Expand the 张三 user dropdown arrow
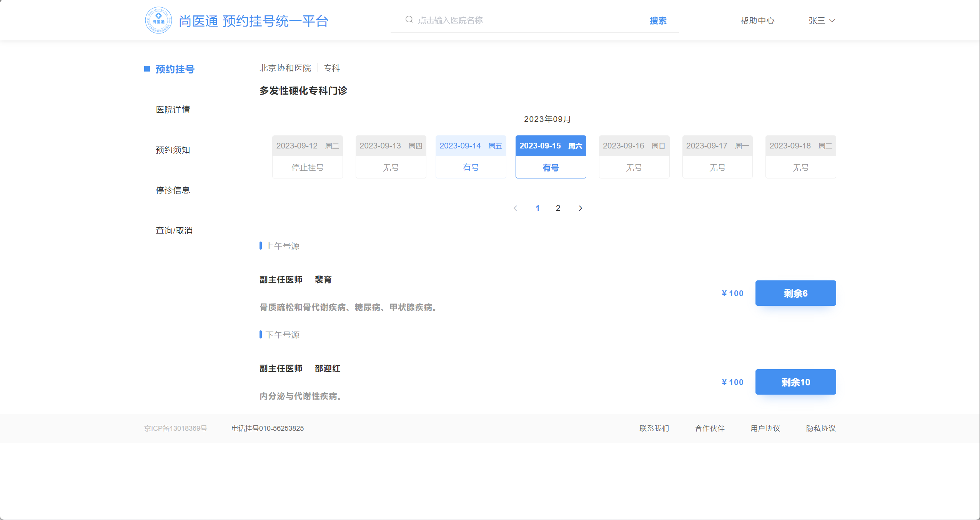This screenshot has height=520, width=980. pos(832,21)
